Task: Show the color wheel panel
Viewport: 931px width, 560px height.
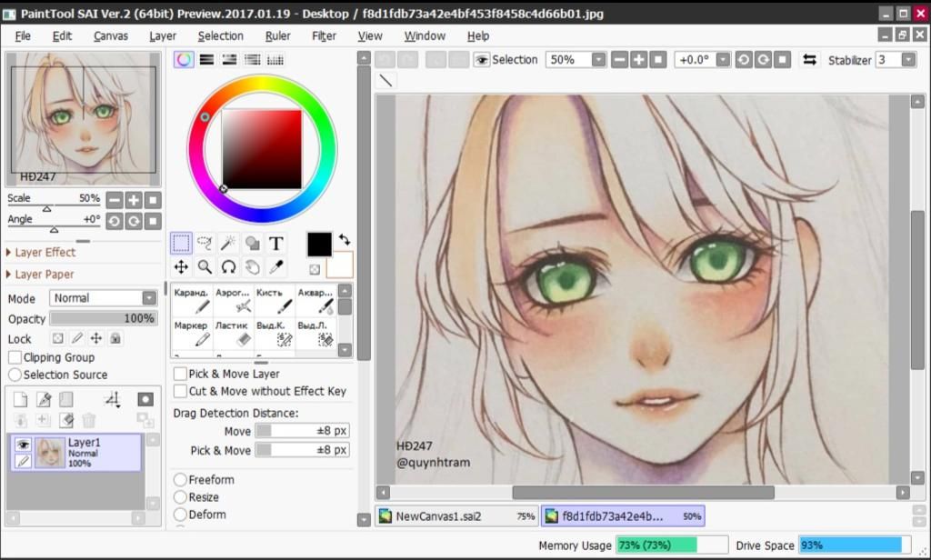Action: click(184, 59)
